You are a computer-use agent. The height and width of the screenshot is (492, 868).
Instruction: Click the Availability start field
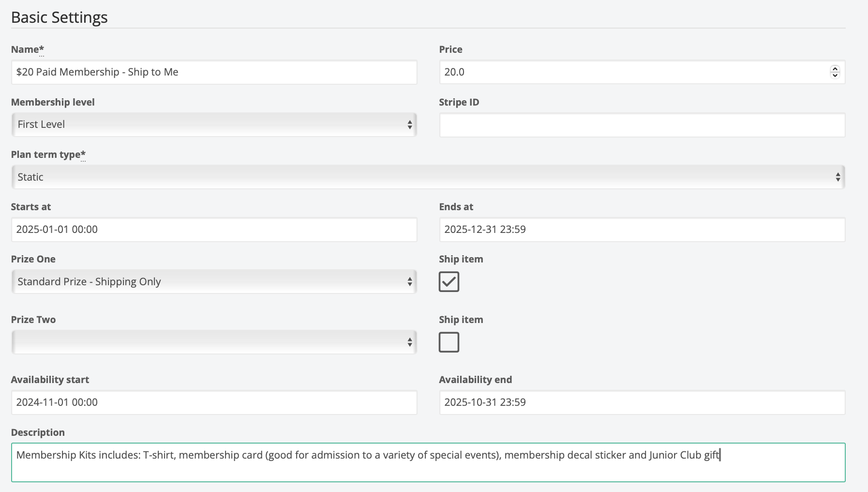pyautogui.click(x=214, y=402)
